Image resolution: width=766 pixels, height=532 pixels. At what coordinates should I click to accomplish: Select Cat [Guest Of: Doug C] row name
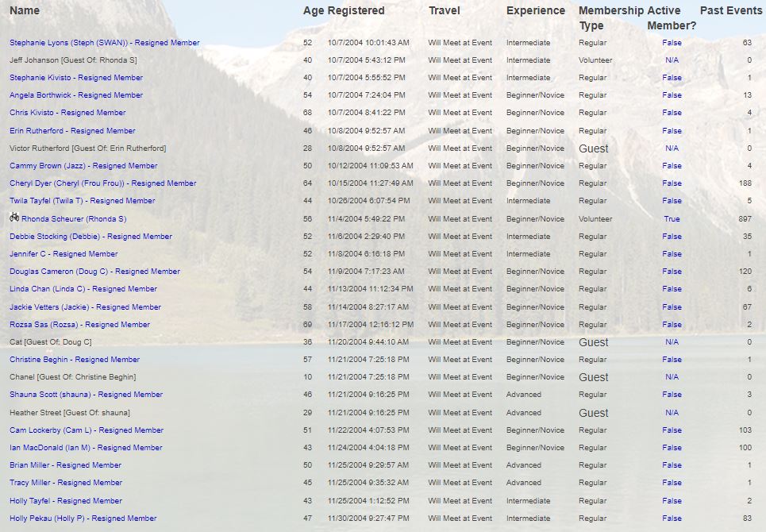tap(50, 342)
